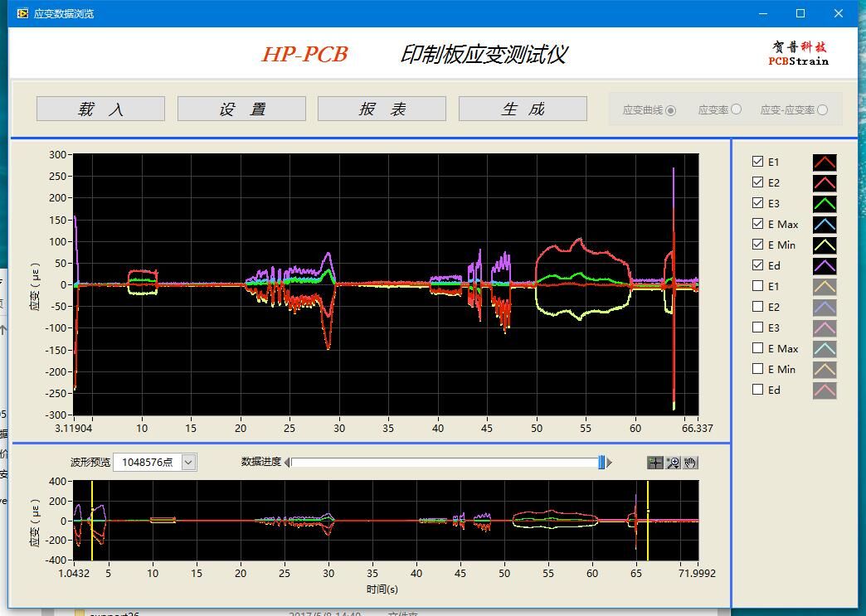Click the 时间(s) axis label

click(x=382, y=589)
